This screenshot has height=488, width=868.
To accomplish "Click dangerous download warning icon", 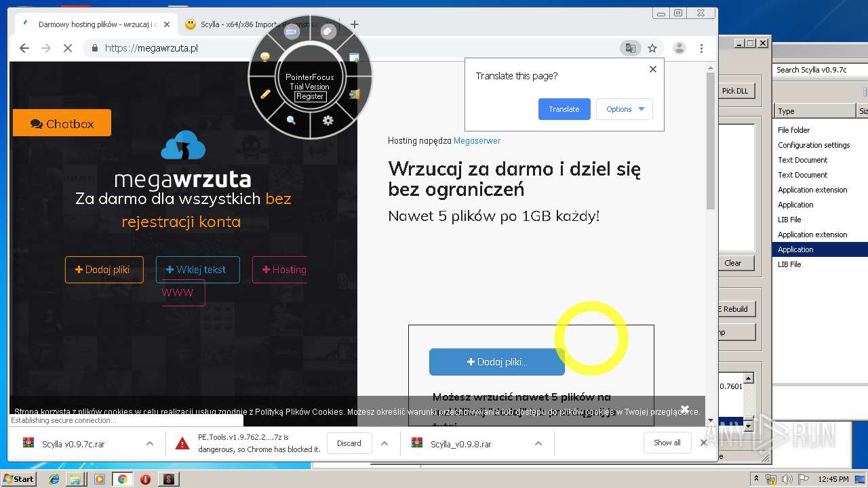I will coord(182,443).
